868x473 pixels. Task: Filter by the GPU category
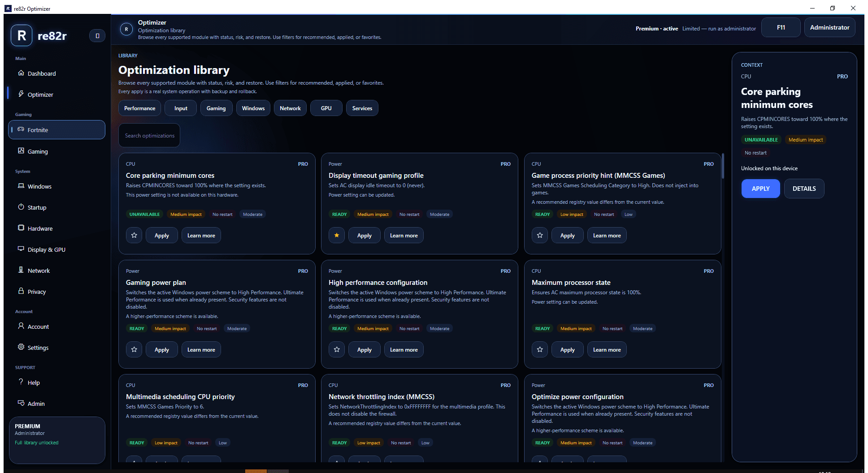point(326,108)
